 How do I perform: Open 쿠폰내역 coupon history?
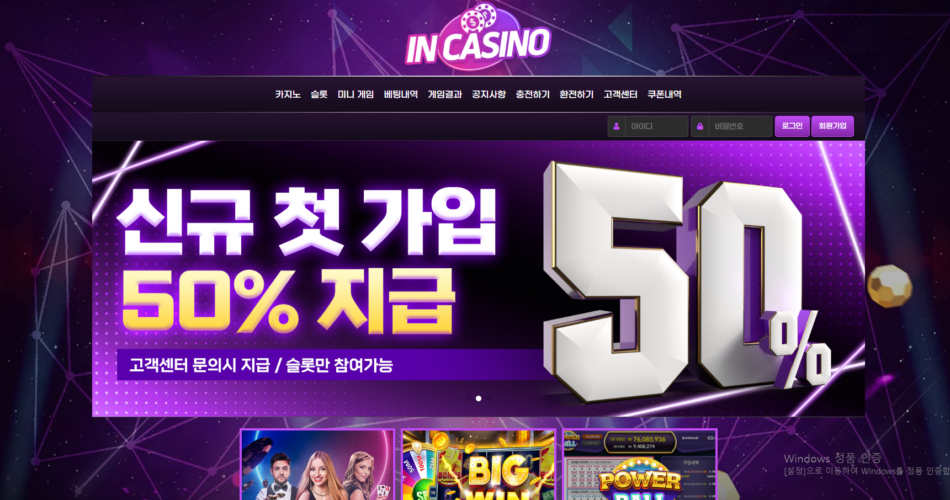[x=664, y=95]
